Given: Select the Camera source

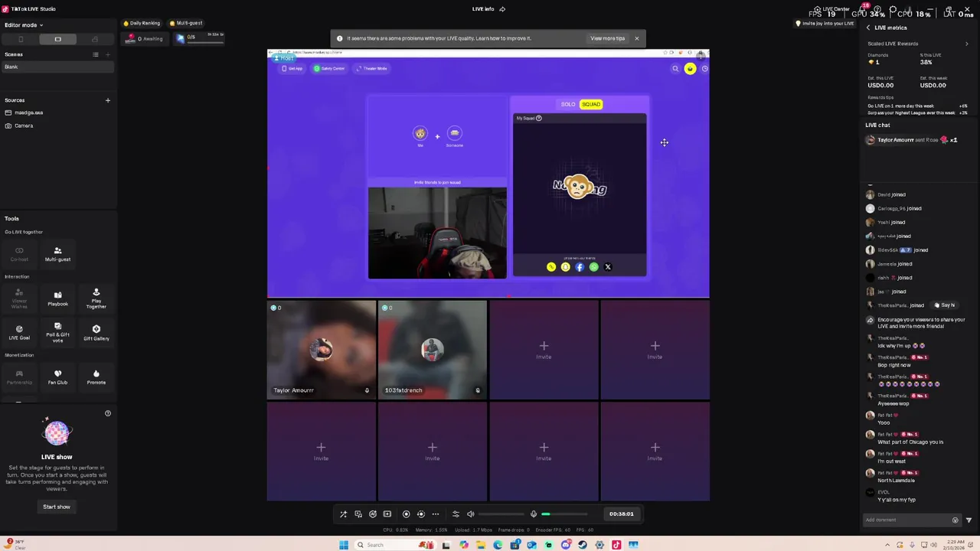Looking at the screenshot, I should click(x=57, y=126).
